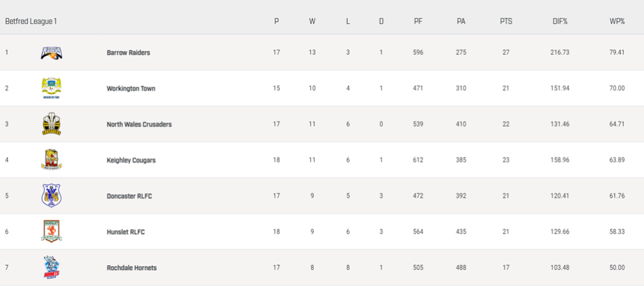Screen dimensions: 644x286
Task: Open the North Wales Crusaders team name
Action: (x=139, y=124)
